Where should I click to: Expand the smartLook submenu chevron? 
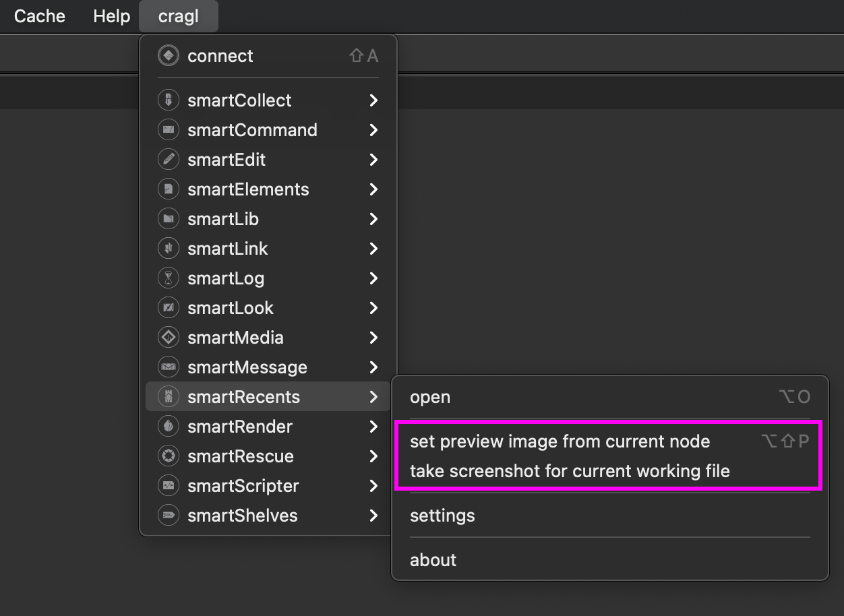[373, 308]
